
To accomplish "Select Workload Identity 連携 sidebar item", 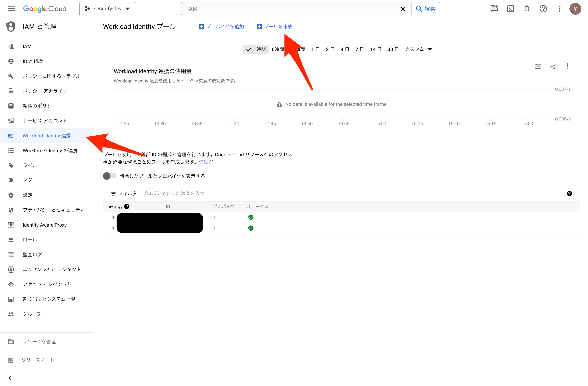I will 47,136.
